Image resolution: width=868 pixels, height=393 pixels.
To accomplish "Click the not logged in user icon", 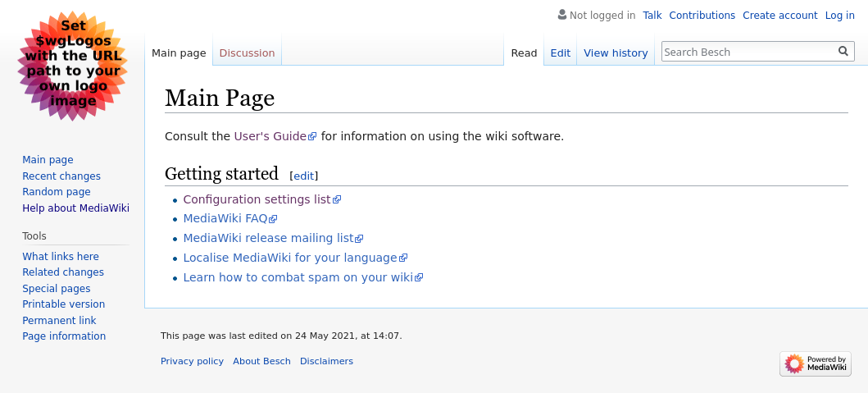I will pos(562,15).
